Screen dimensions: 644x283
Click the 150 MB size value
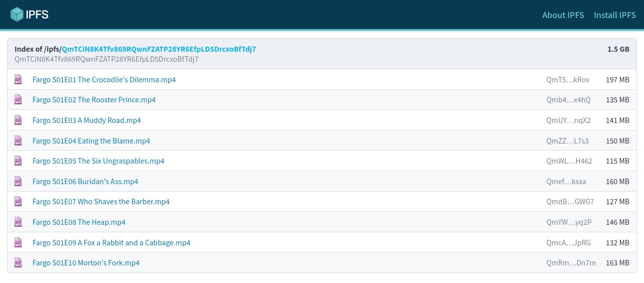(617, 141)
